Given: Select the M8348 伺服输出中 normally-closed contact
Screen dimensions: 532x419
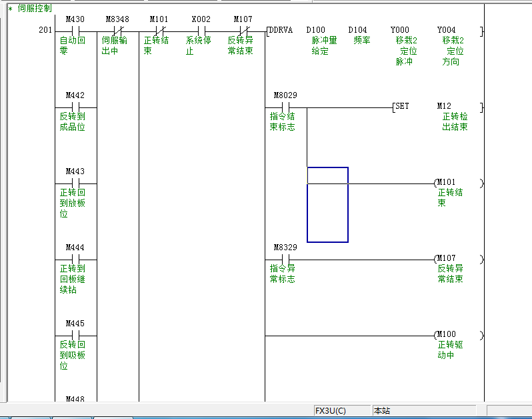Looking at the screenshot, I should point(117,31).
